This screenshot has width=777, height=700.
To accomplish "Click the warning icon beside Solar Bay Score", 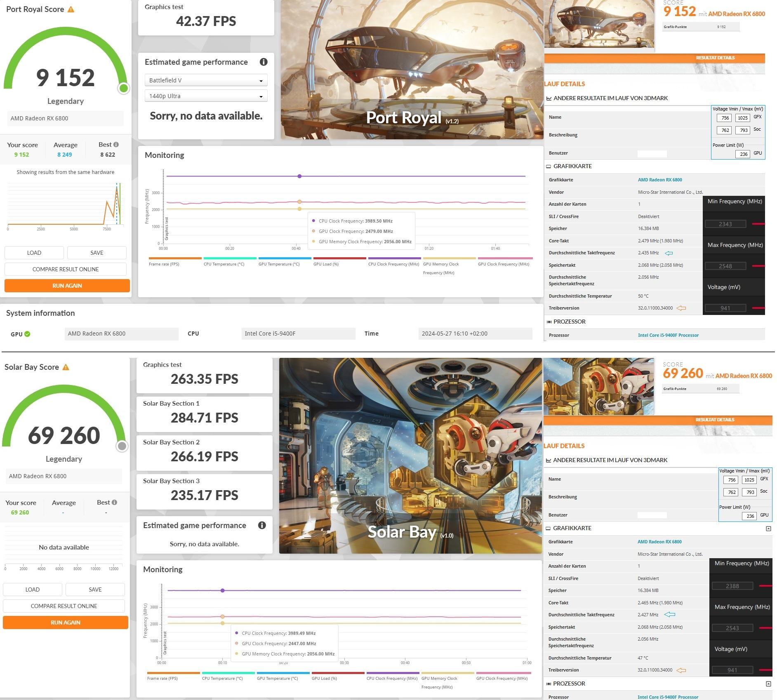I will 66,367.
